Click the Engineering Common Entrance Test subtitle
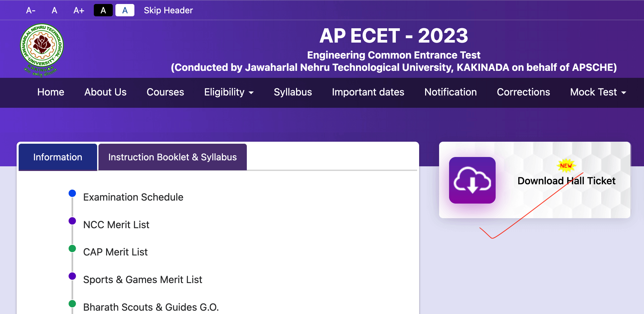Image resolution: width=644 pixels, height=314 pixels. coord(394,55)
